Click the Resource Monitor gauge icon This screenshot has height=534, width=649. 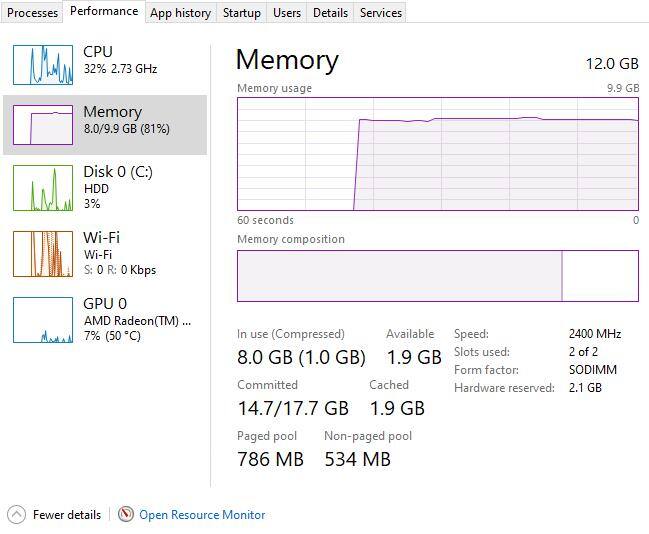[125, 514]
